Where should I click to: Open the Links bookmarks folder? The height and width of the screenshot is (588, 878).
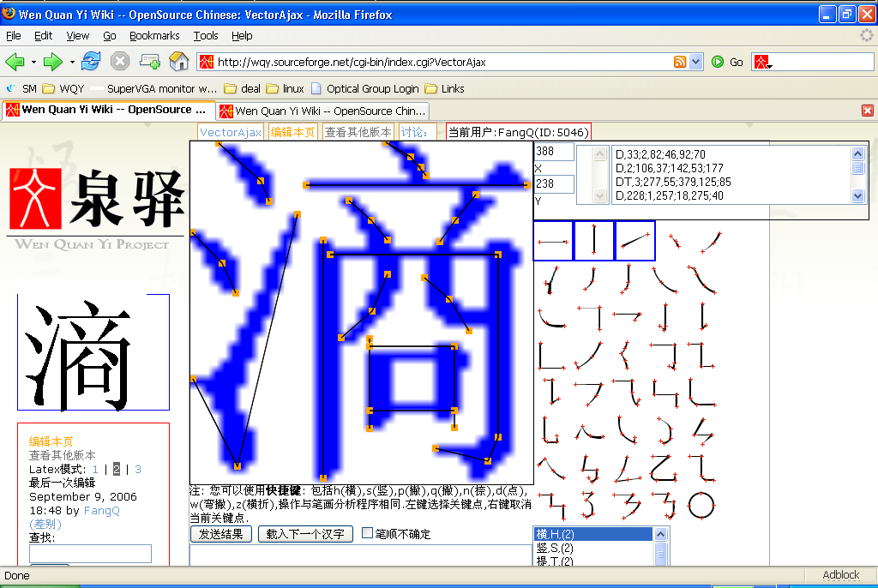click(x=445, y=88)
